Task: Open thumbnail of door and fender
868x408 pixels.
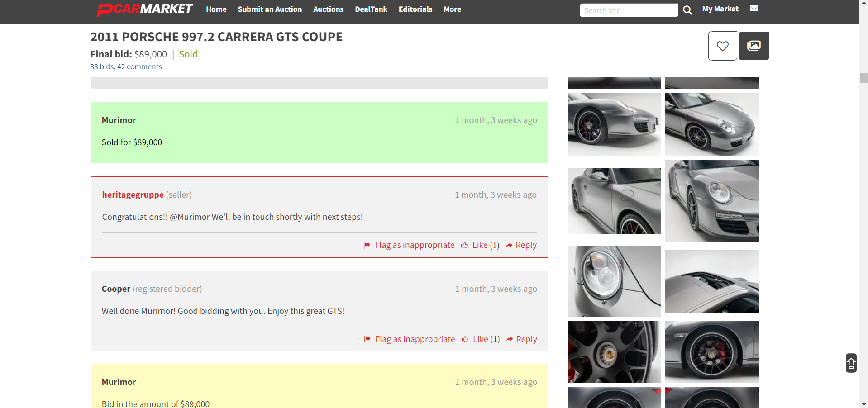Action: point(614,200)
